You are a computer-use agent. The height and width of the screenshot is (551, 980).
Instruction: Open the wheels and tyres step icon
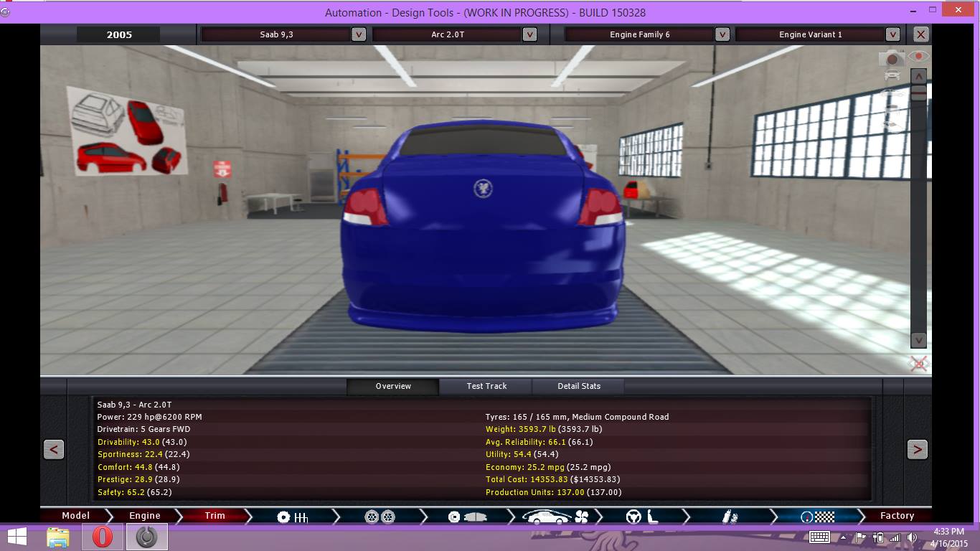click(x=380, y=517)
